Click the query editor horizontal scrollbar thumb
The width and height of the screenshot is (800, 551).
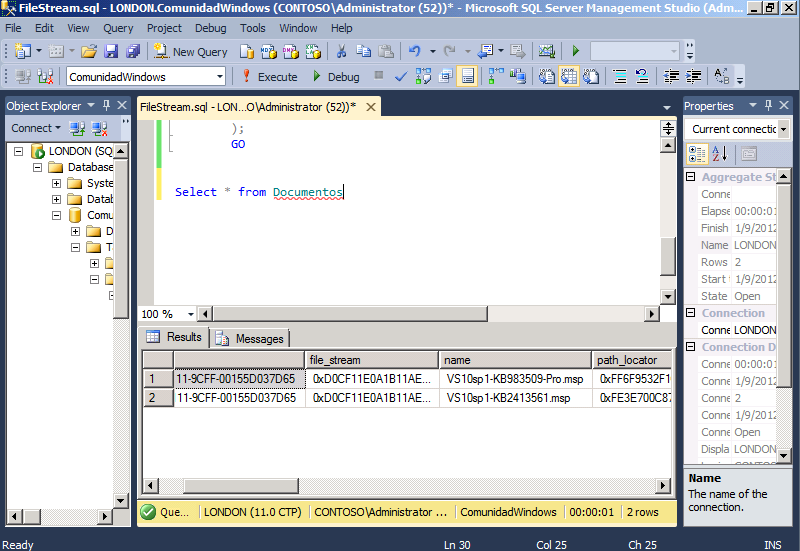point(350,314)
